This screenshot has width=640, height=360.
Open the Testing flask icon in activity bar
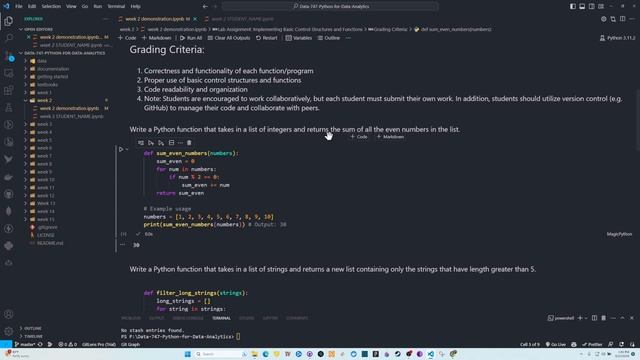9,108
